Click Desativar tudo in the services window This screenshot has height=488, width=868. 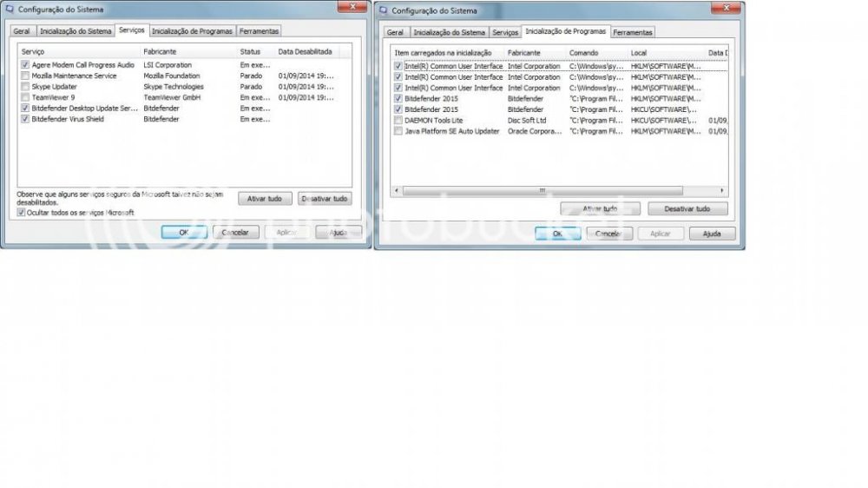(325, 199)
